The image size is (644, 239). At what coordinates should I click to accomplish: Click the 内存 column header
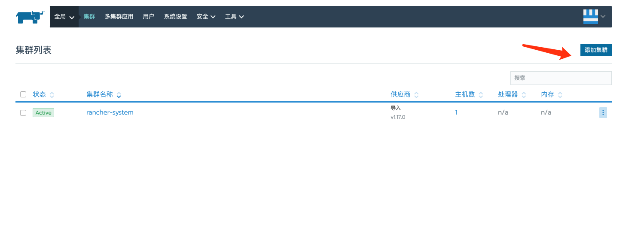click(x=547, y=94)
